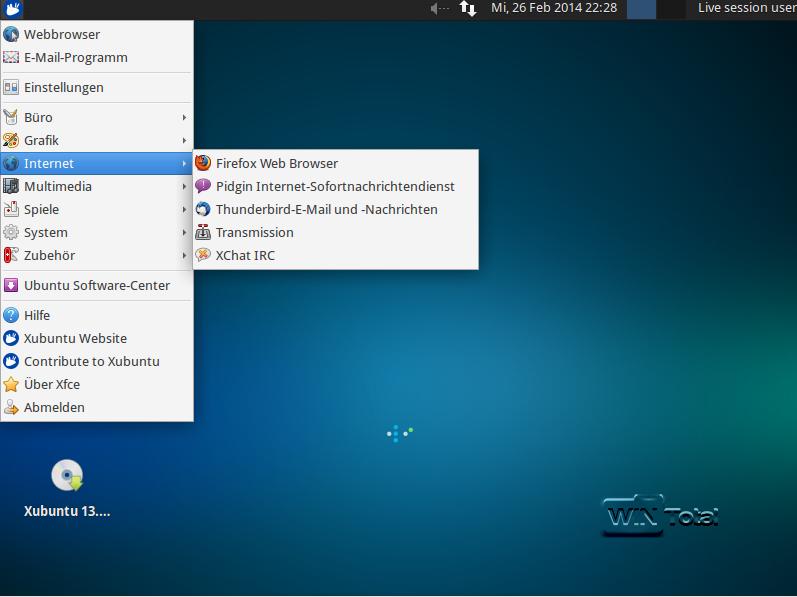Open the Live session user menu
Viewport: 797px width, 597px height.
745,8
